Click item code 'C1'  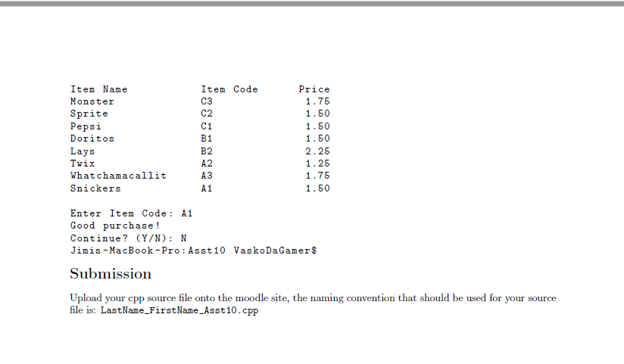tap(207, 126)
